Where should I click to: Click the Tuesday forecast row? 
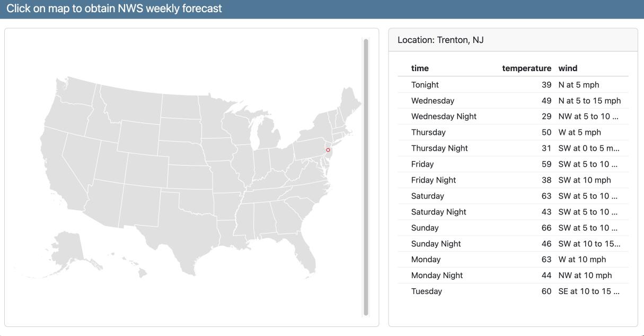pos(513,291)
